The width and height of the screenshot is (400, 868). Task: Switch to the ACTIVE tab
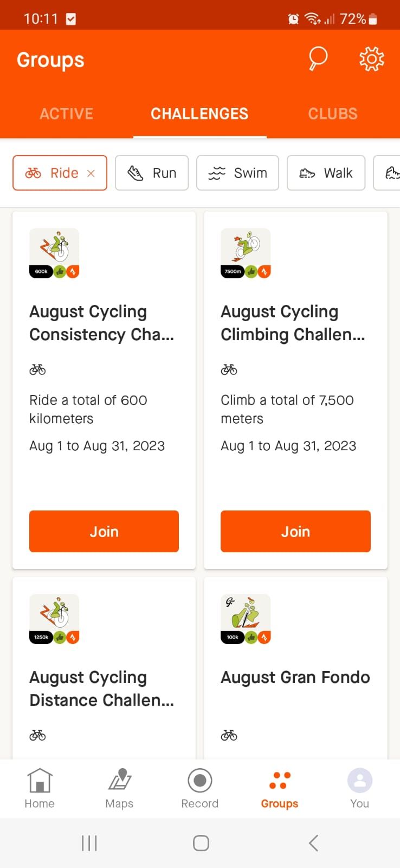pyautogui.click(x=67, y=114)
